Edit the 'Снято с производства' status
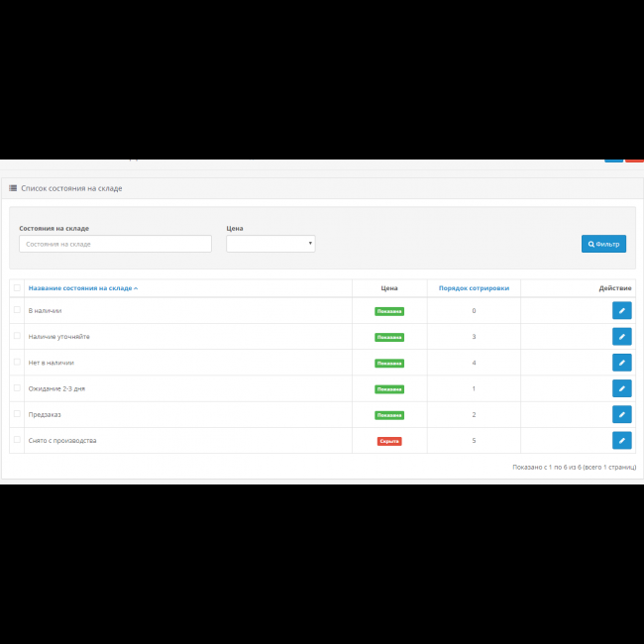Screen dimensions: 644x644 pos(621,440)
